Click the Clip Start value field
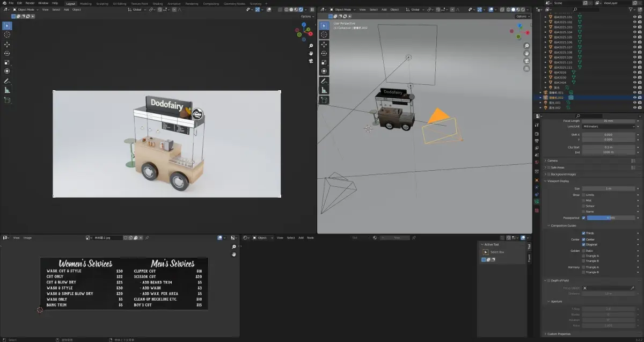The width and height of the screenshot is (644, 342). point(609,147)
